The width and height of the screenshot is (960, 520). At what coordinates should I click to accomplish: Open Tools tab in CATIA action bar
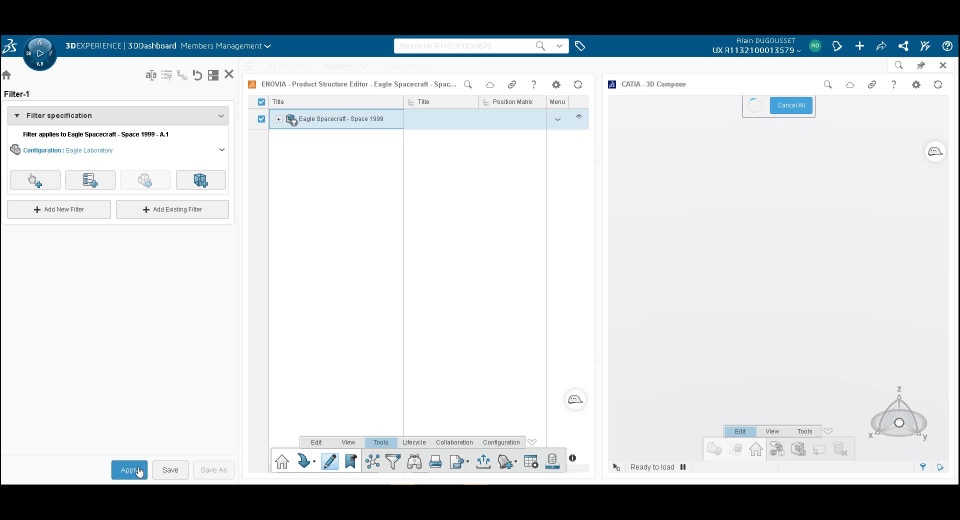pyautogui.click(x=804, y=431)
